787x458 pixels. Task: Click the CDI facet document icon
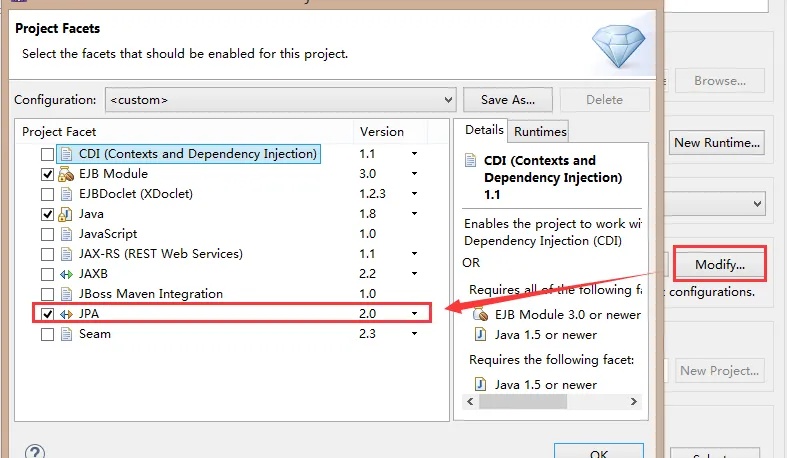[66, 154]
